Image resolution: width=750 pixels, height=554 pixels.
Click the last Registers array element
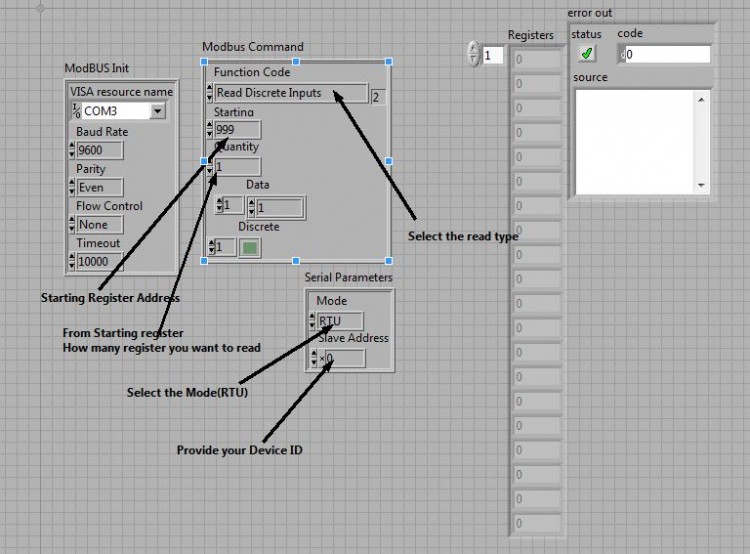click(x=537, y=523)
